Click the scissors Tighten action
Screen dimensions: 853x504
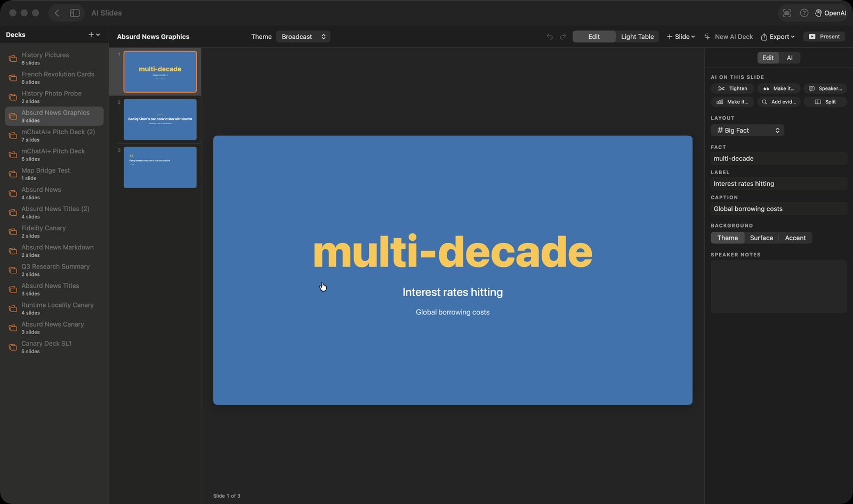[x=733, y=88]
